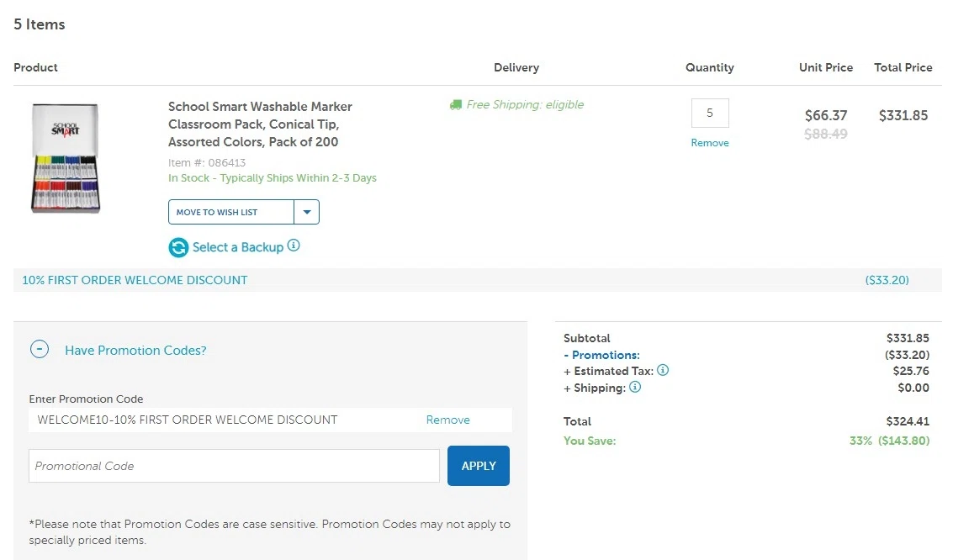Image resolution: width=953 pixels, height=560 pixels.
Task: Click the green free shipping truck icon
Action: pyautogui.click(x=456, y=105)
